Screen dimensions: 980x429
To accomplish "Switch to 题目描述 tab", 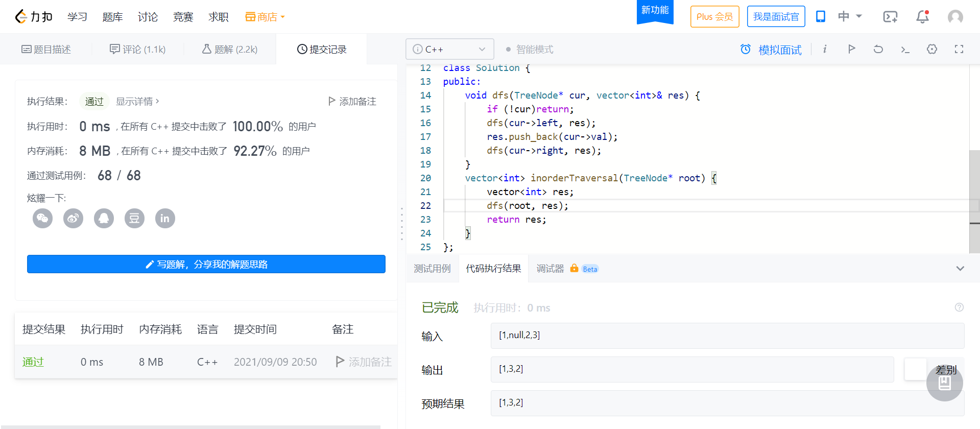I will pyautogui.click(x=46, y=49).
